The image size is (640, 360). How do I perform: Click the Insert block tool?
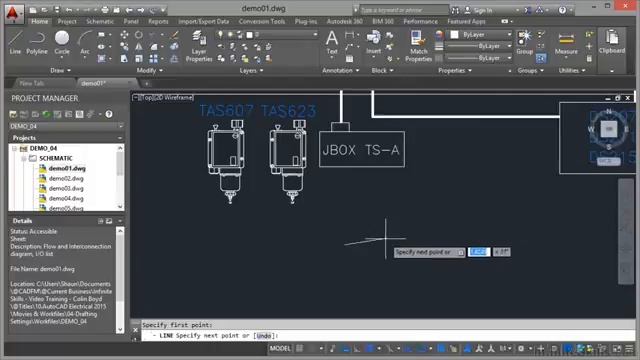pyautogui.click(x=373, y=42)
